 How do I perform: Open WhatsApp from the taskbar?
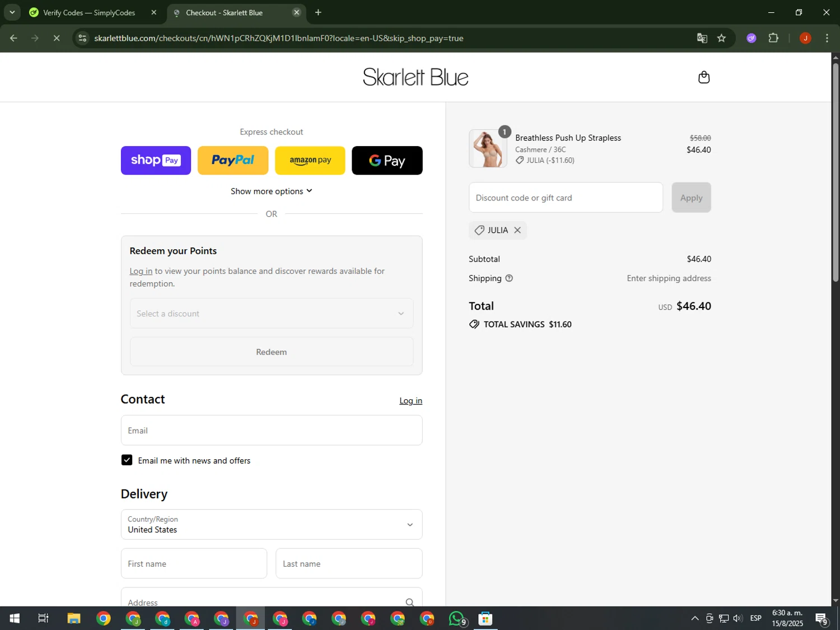tap(457, 618)
